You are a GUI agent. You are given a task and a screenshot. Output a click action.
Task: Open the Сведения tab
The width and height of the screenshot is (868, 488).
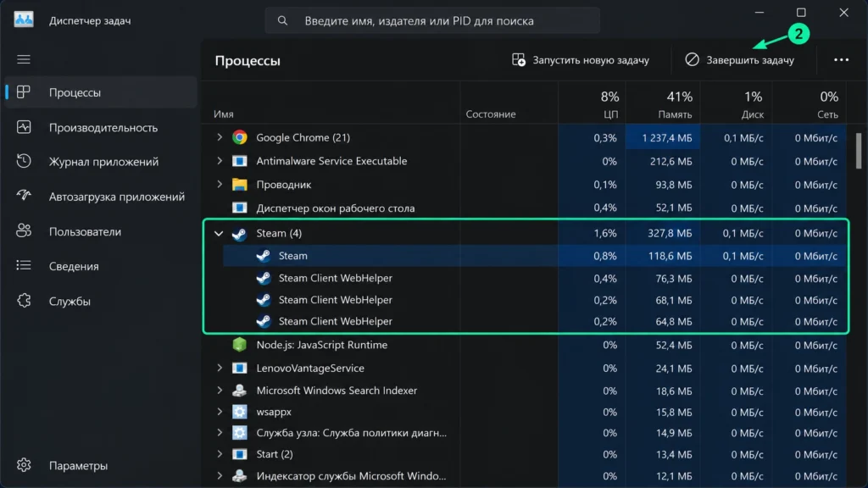(101, 266)
